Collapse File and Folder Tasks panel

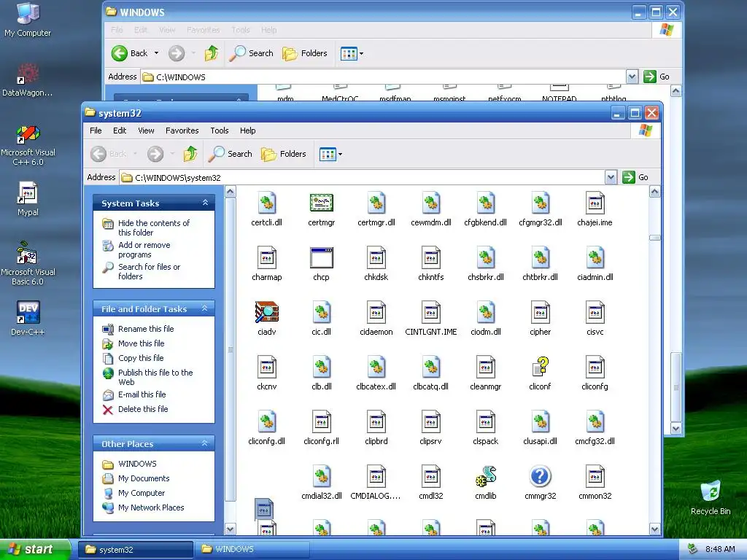point(205,308)
